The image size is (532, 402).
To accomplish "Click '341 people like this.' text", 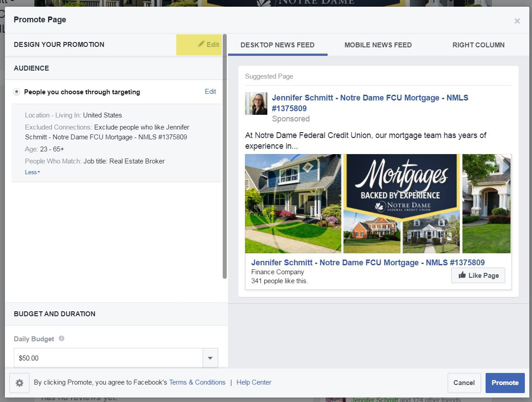I will coord(279,281).
